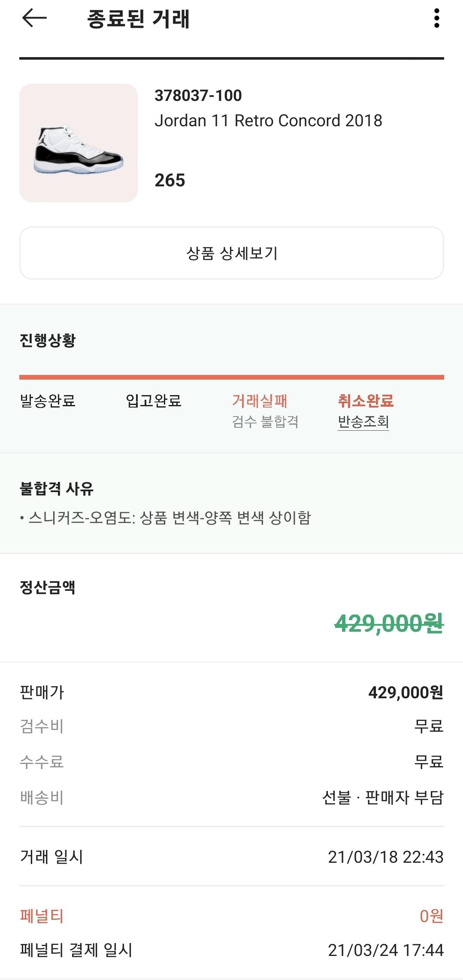Tap the crossed-out 429,000원 settlement amount
This screenshot has height=980, width=463.
pyautogui.click(x=389, y=623)
